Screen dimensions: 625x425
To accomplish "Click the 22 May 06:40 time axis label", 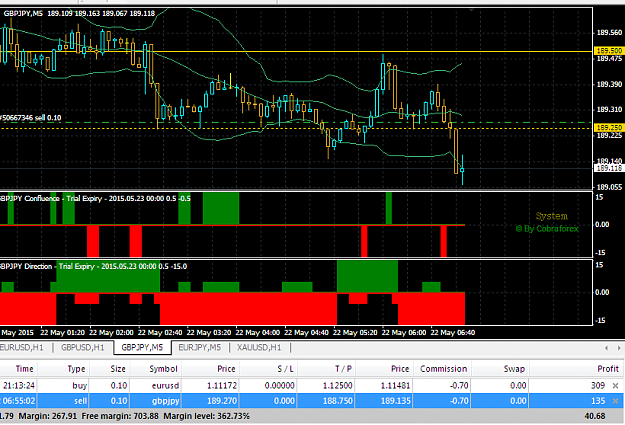I will [453, 333].
